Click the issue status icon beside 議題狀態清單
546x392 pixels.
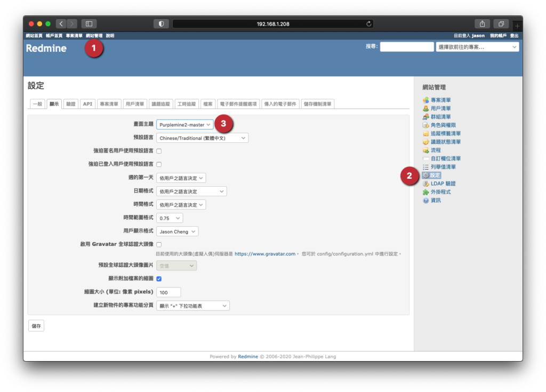425,142
